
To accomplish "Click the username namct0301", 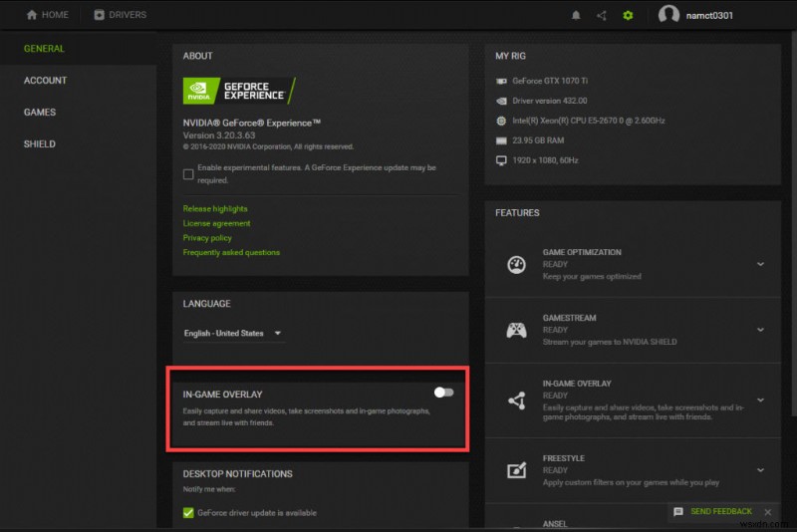I will point(709,15).
